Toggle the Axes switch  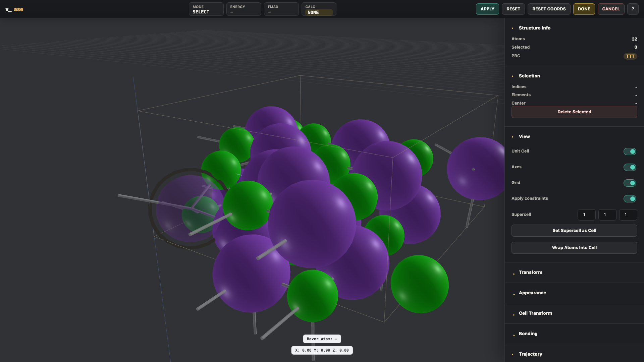pos(630,167)
